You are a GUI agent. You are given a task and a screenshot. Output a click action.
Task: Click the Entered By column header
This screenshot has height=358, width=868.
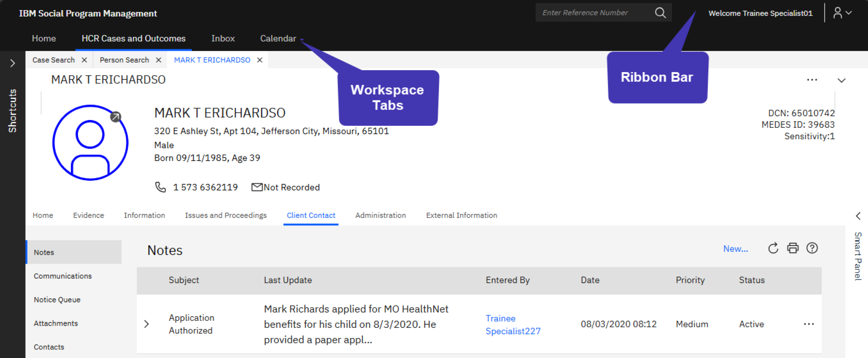pyautogui.click(x=507, y=280)
